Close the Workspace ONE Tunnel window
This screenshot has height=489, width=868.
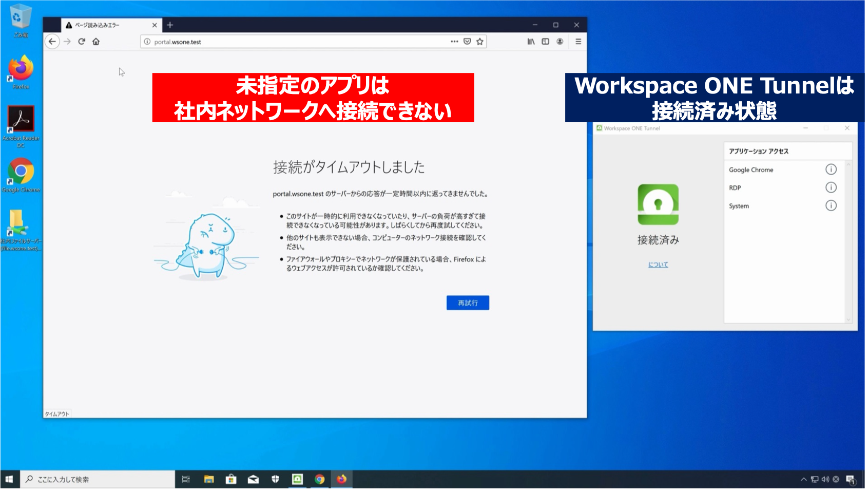(x=847, y=128)
